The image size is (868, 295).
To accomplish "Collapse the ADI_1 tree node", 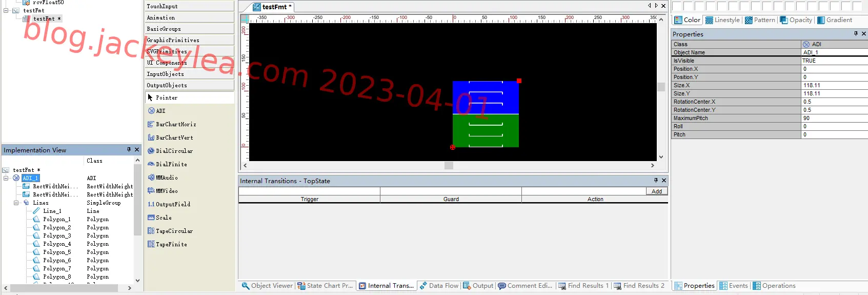I will (x=6, y=178).
